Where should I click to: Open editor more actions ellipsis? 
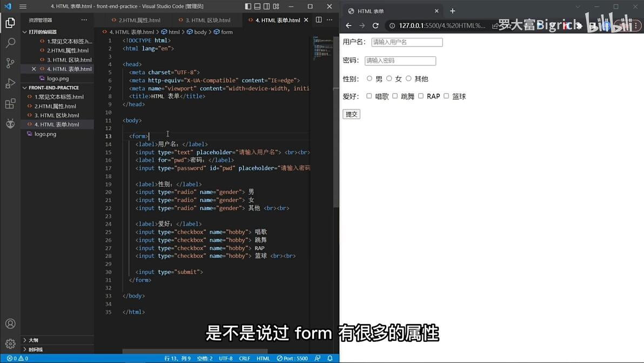tap(330, 19)
